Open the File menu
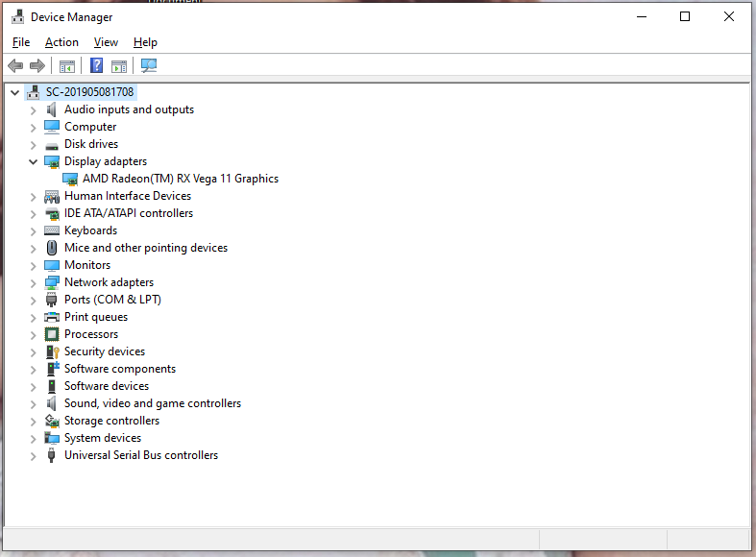Viewport: 756px width, 557px height. 21,42
